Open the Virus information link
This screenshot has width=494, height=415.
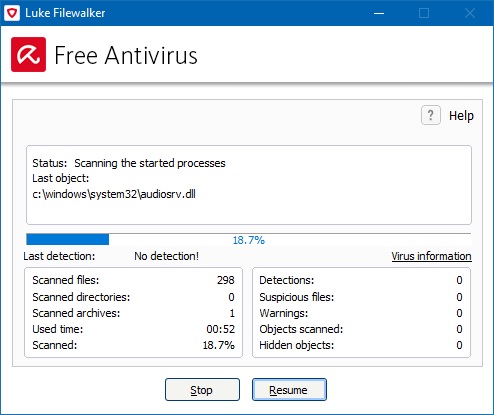pyautogui.click(x=431, y=256)
